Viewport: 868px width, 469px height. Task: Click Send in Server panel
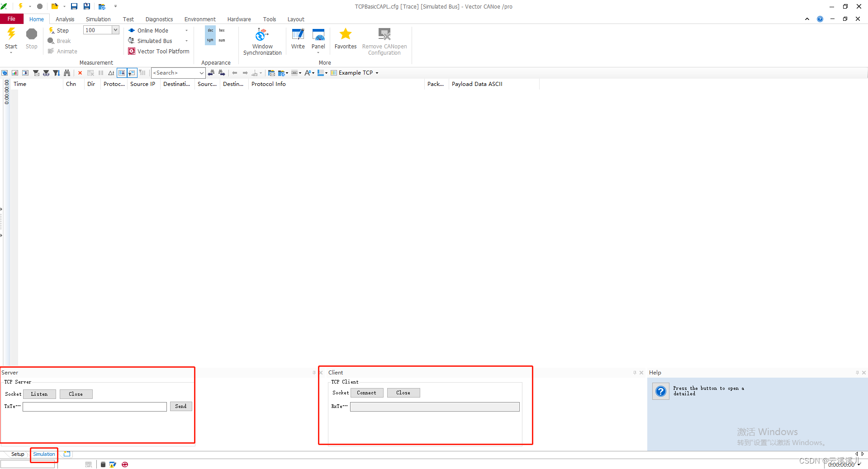click(181, 406)
